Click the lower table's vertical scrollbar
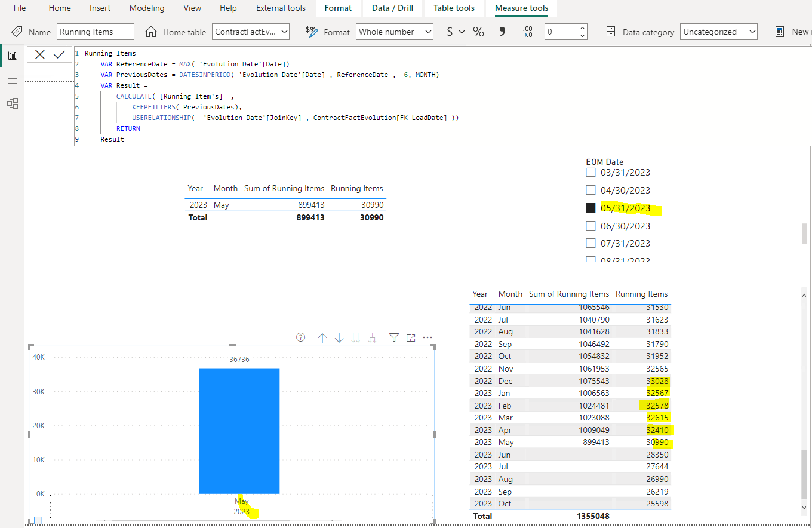This screenshot has width=812, height=528. click(x=804, y=474)
